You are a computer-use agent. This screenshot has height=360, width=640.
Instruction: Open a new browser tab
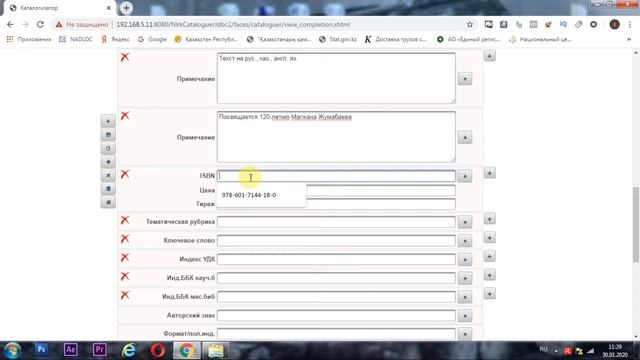[127, 8]
